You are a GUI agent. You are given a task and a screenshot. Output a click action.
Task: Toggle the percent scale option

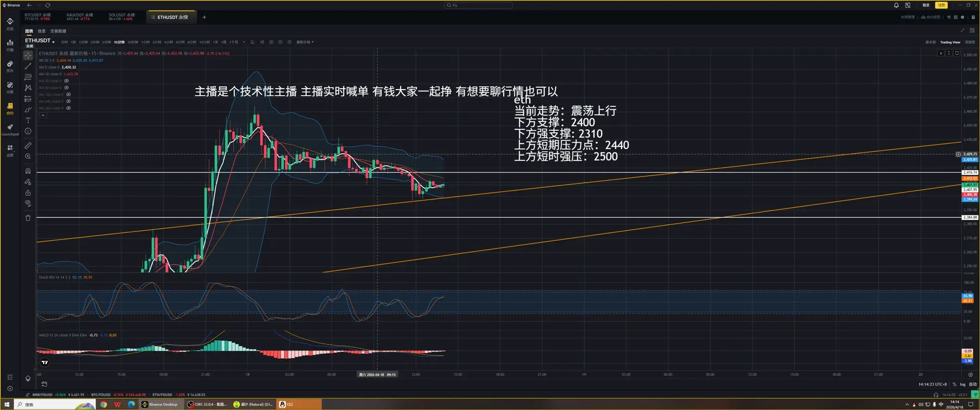click(954, 384)
